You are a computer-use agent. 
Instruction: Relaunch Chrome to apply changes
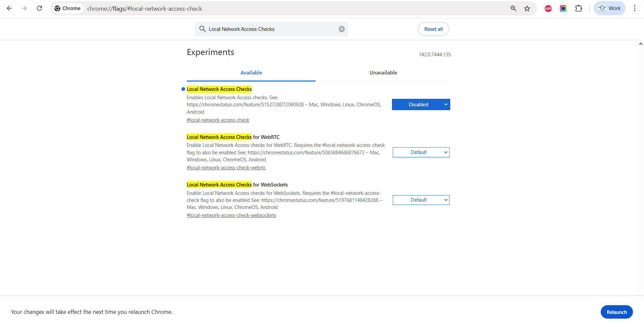[616, 312]
